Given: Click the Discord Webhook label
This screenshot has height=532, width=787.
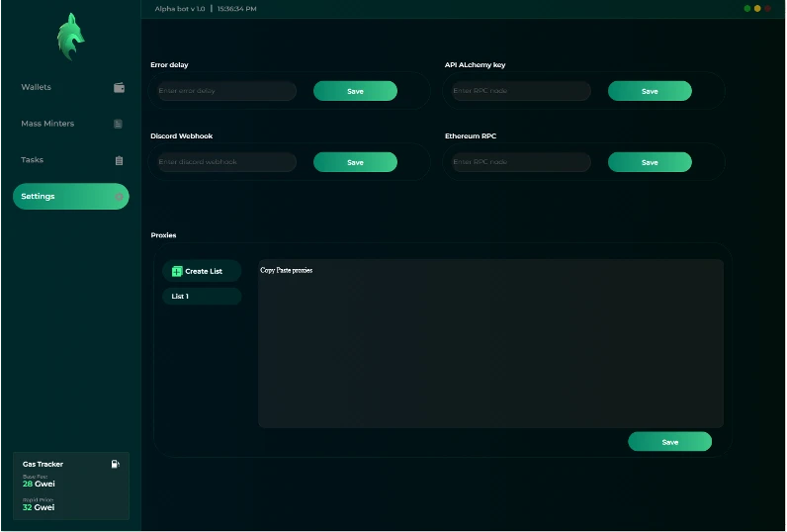Looking at the screenshot, I should [182, 136].
